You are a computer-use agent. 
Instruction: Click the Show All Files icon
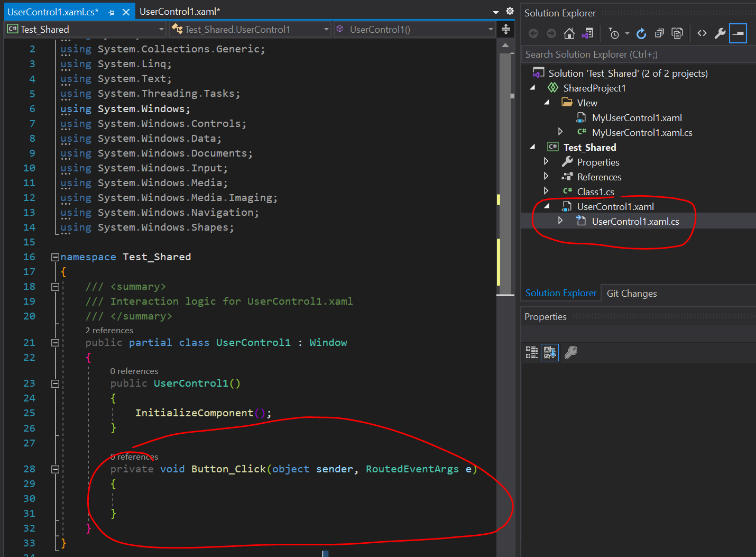coord(677,34)
